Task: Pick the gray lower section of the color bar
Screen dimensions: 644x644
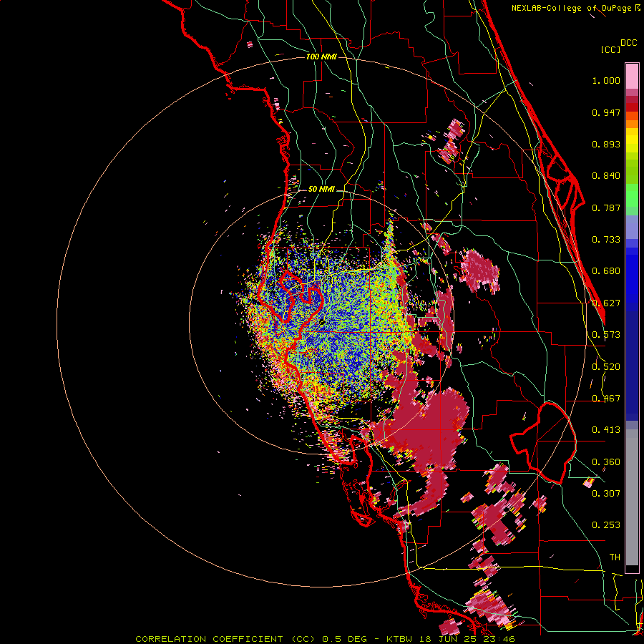Action: pos(632,497)
